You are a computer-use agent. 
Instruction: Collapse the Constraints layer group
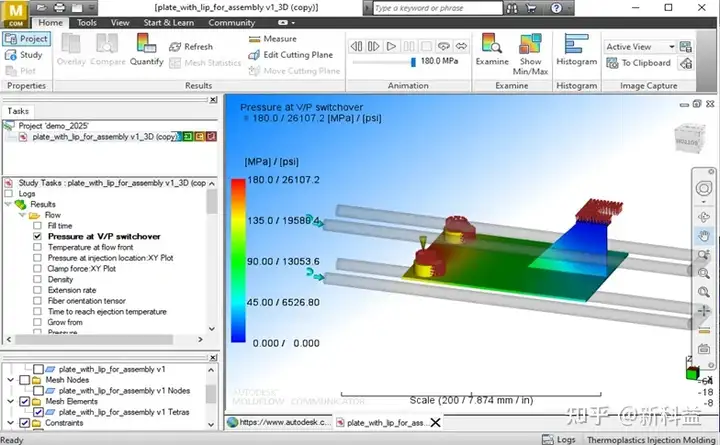[11, 422]
